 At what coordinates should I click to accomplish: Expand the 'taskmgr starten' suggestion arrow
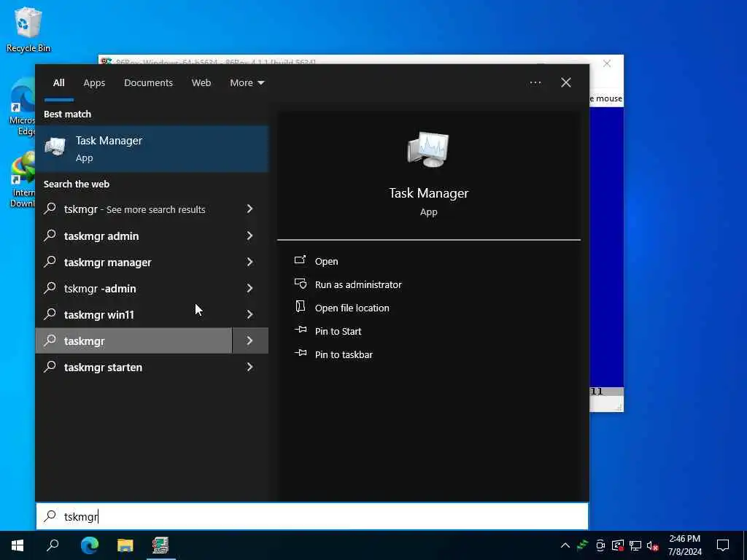click(x=249, y=367)
